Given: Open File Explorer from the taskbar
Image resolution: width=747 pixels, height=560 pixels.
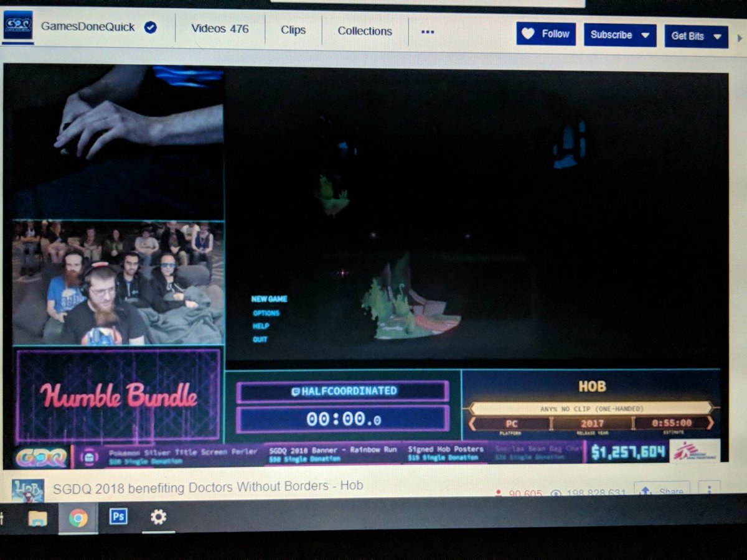Looking at the screenshot, I should coord(37,518).
